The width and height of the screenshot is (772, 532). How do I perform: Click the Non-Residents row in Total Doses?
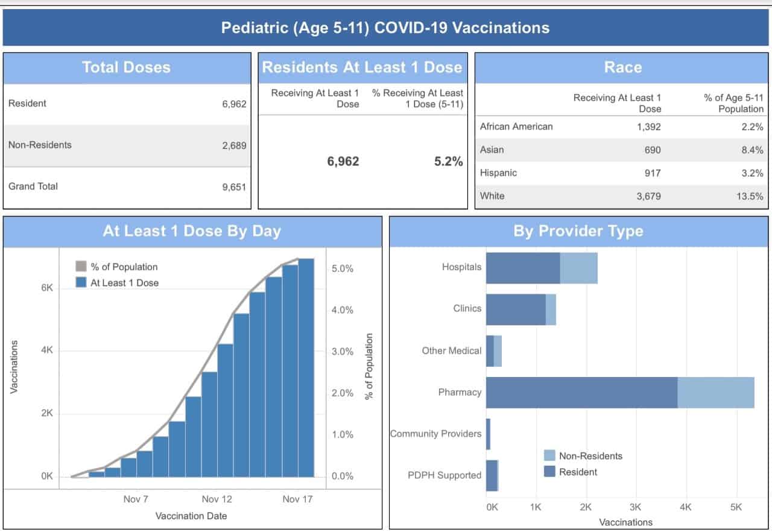pos(127,145)
